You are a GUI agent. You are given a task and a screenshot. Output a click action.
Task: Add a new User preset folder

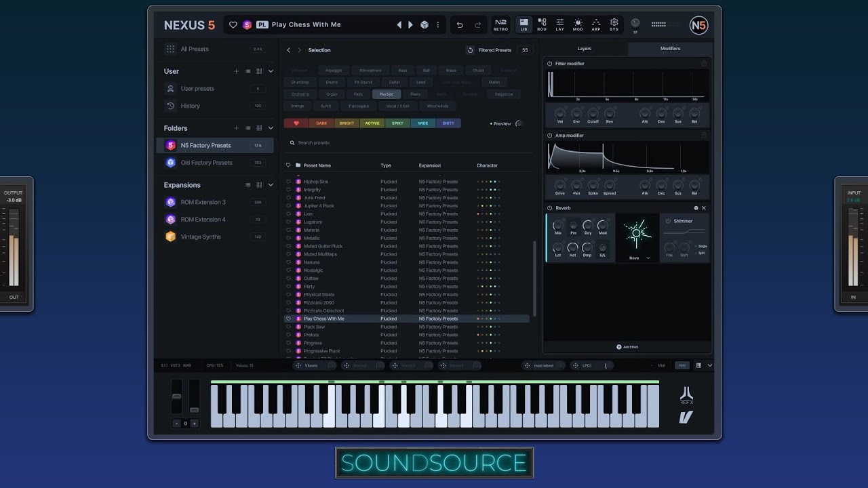[236, 71]
